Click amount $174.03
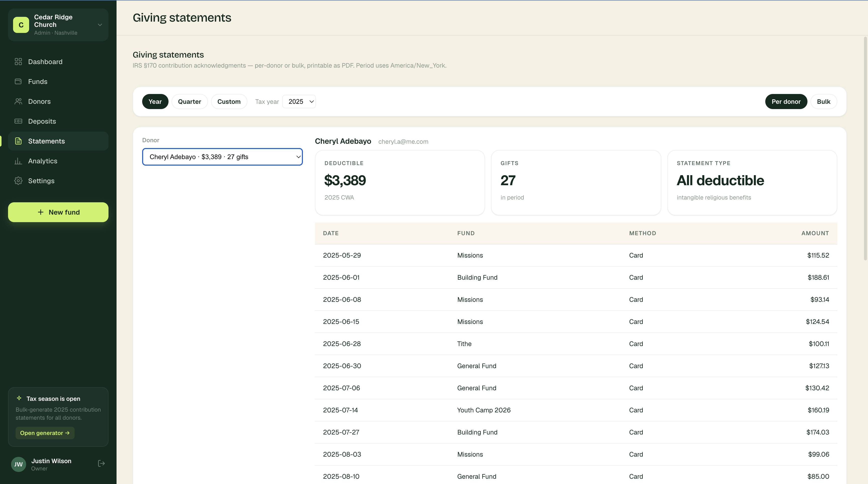 [818, 432]
